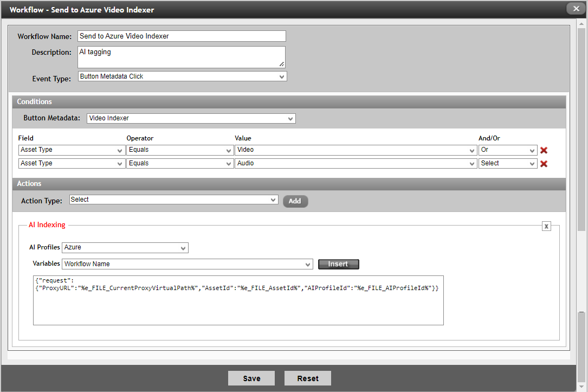Open Operator dropdown in the Audio condition row
Image resolution: width=588 pixels, height=392 pixels.
[x=180, y=164]
